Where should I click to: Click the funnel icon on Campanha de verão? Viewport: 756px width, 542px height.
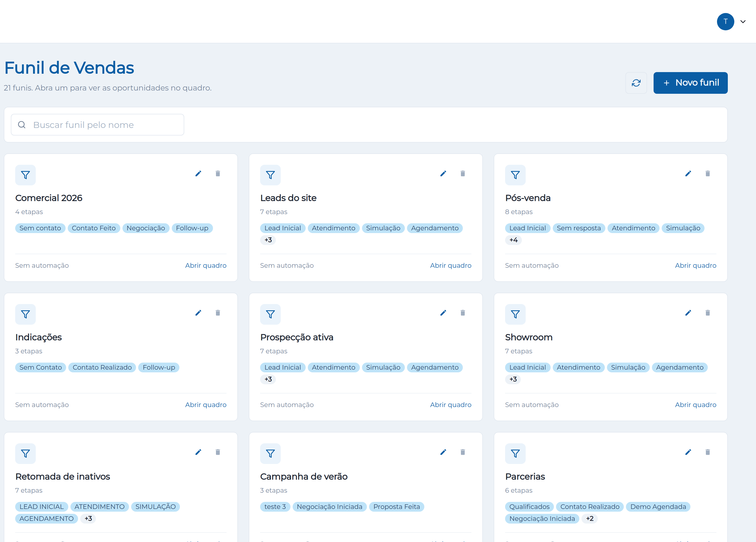pyautogui.click(x=270, y=454)
